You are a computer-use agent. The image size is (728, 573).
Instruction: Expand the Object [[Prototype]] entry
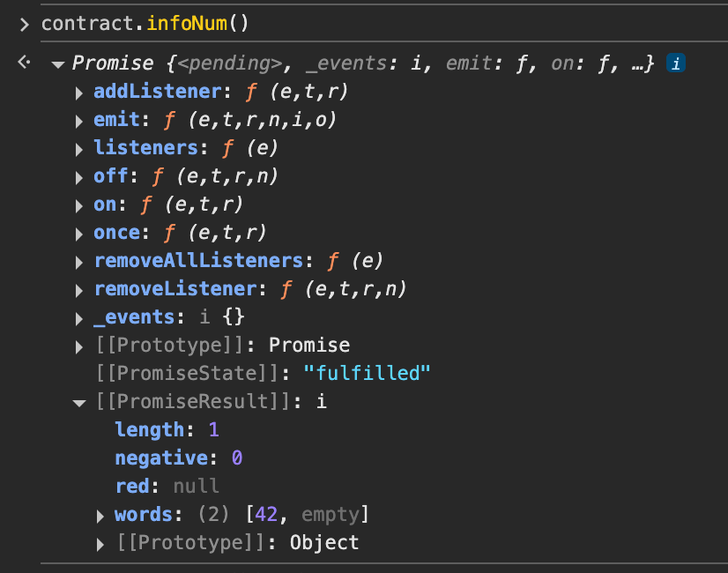(x=100, y=544)
